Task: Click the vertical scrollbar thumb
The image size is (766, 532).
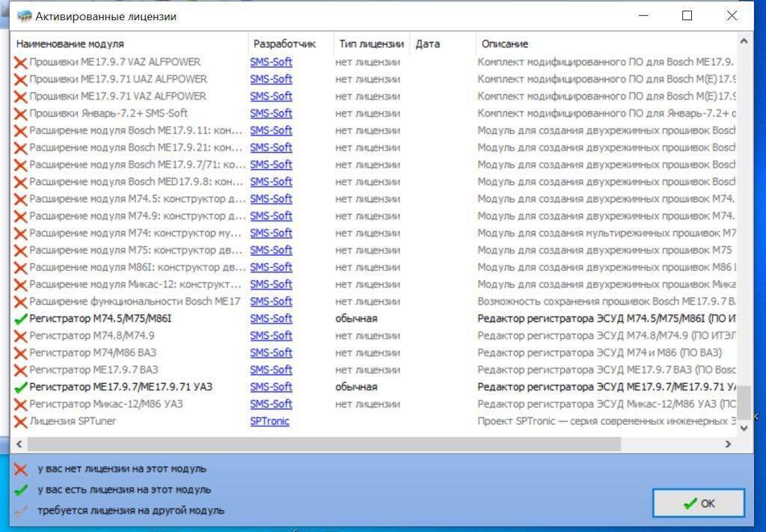Action: [x=744, y=403]
